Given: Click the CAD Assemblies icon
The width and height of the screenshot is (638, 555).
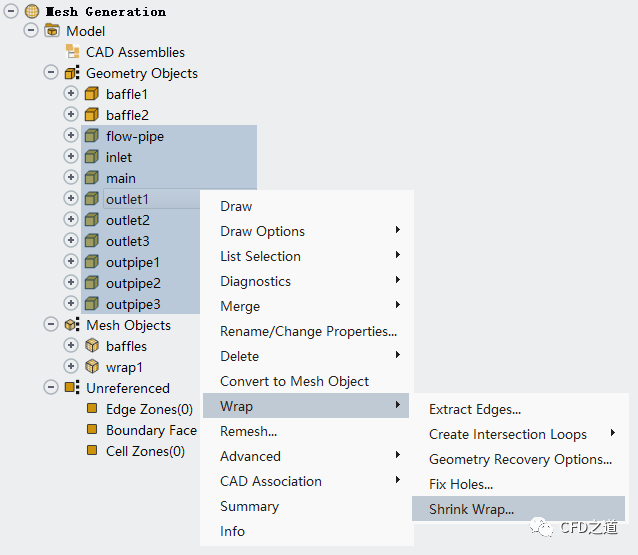Looking at the screenshot, I should (72, 52).
